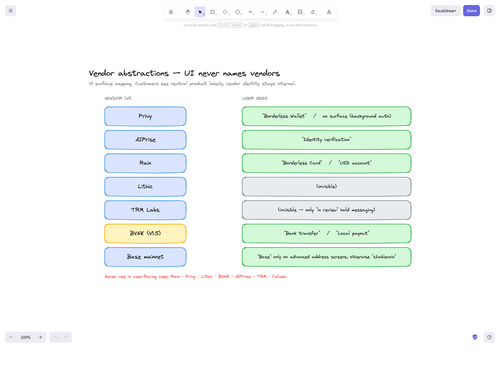The image size is (500, 375).
Task: Click the Undo arrow
Action: 55,337
